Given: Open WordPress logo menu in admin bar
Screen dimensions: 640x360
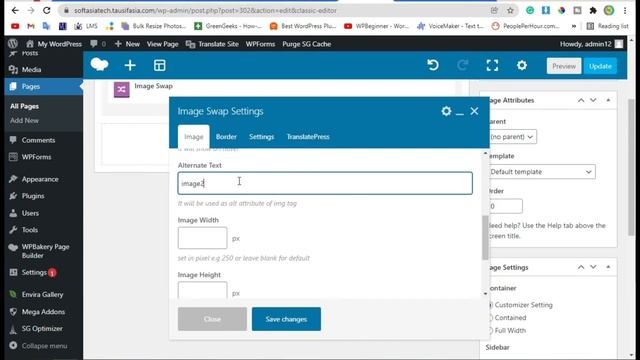Looking at the screenshot, I should (13, 44).
